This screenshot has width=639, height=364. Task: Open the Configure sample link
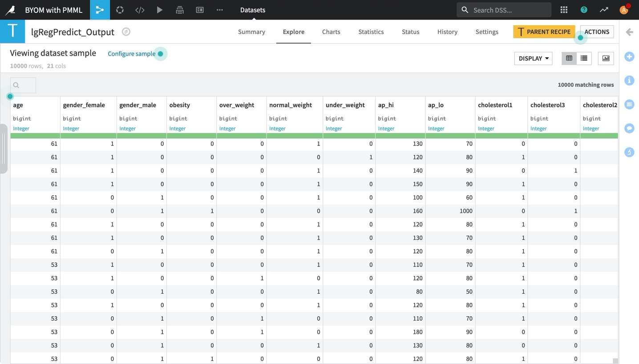click(x=131, y=53)
